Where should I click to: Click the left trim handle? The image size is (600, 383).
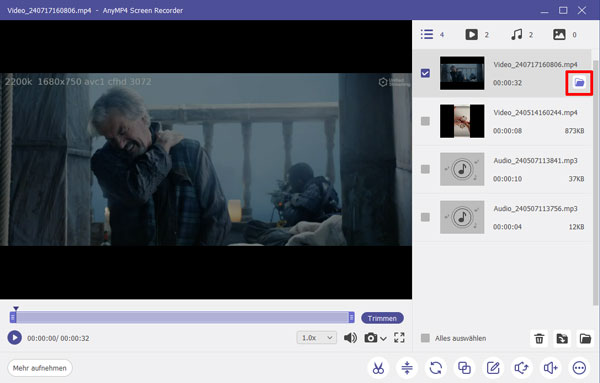[13, 317]
